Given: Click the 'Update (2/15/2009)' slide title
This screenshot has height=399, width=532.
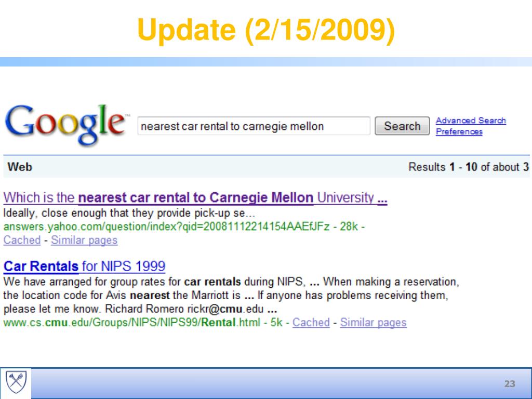Looking at the screenshot, I should [x=266, y=30].
